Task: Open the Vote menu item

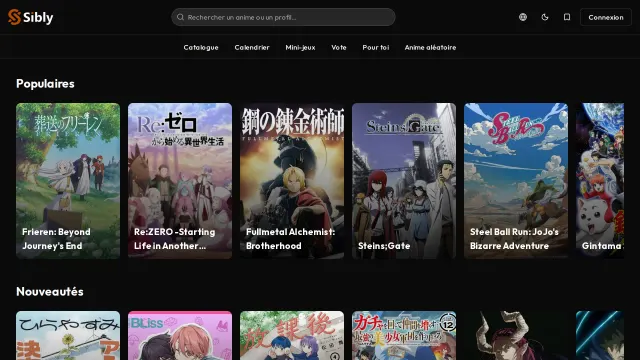Action: click(339, 47)
